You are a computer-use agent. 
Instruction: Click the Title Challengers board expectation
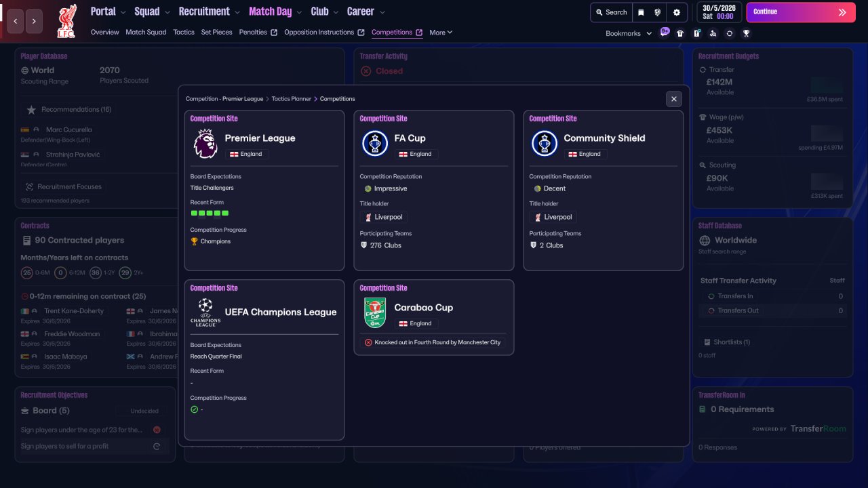coord(212,188)
